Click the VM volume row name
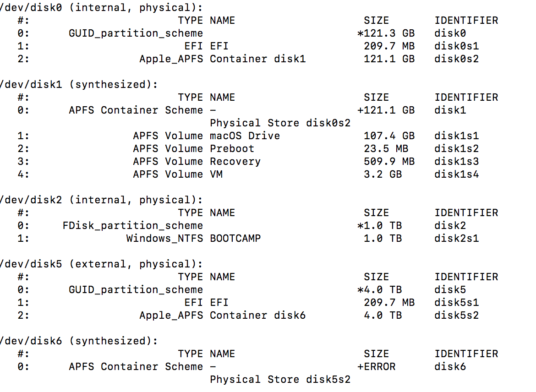The height and width of the screenshot is (392, 536). point(216,174)
